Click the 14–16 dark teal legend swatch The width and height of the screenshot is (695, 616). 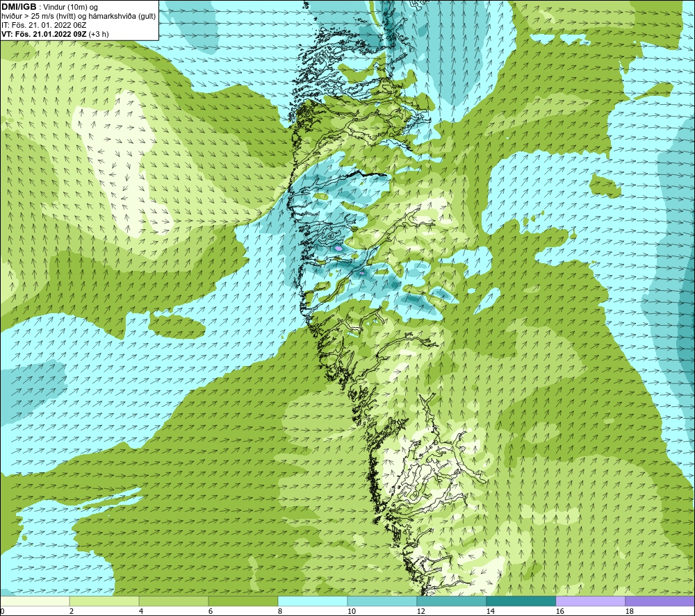click(x=521, y=601)
